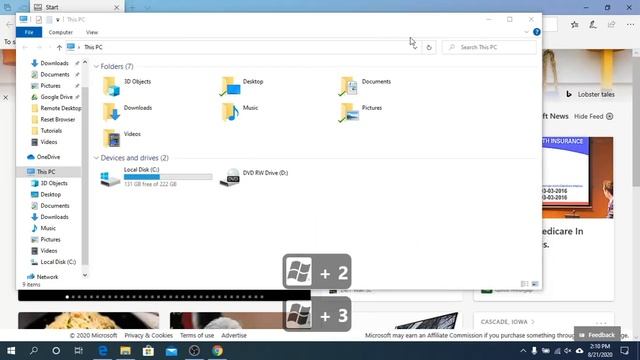Open address bar history dropdown
The height and width of the screenshot is (360, 640).
[415, 47]
